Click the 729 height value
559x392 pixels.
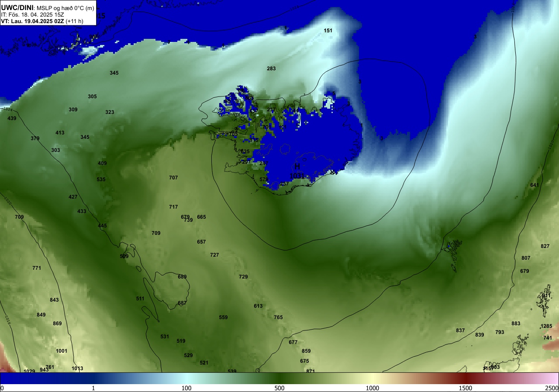(x=243, y=277)
